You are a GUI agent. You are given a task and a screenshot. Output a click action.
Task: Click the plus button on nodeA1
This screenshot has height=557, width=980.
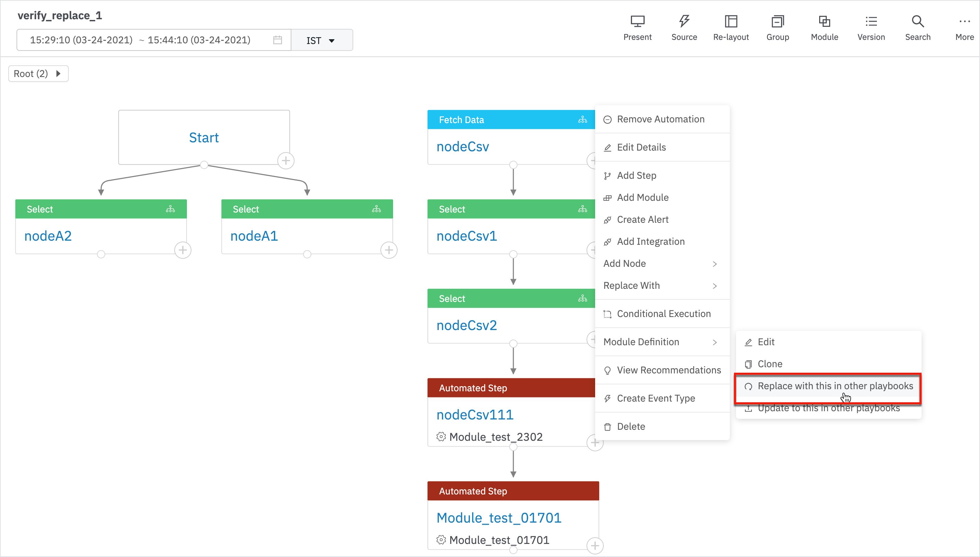point(389,250)
